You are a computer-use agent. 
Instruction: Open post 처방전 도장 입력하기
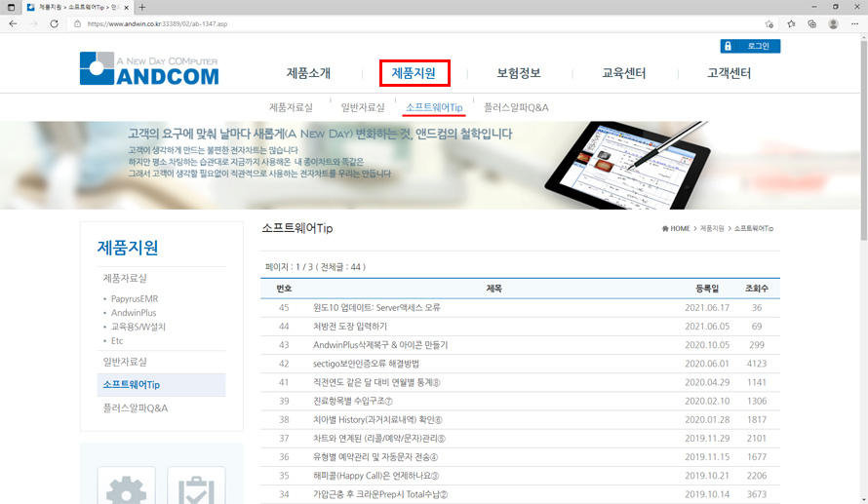pyautogui.click(x=350, y=327)
